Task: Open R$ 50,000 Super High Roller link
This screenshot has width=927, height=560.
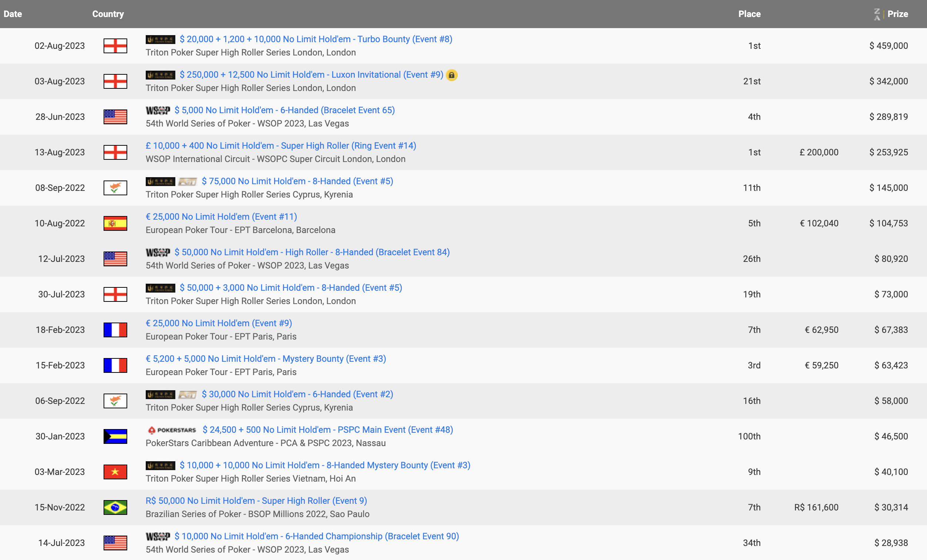Action: pyautogui.click(x=256, y=500)
